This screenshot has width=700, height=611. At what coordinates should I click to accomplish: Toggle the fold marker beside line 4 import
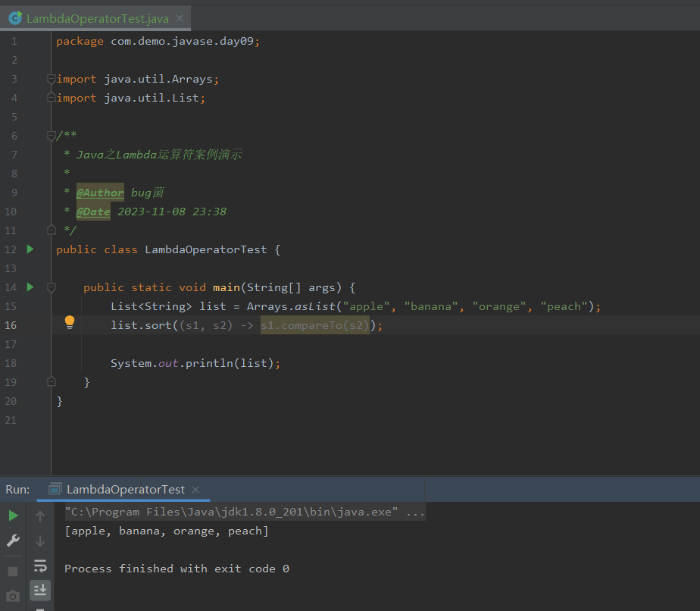coord(52,97)
